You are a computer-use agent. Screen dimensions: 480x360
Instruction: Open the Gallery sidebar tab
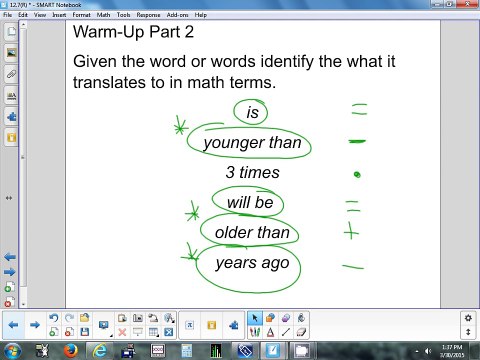11,53
